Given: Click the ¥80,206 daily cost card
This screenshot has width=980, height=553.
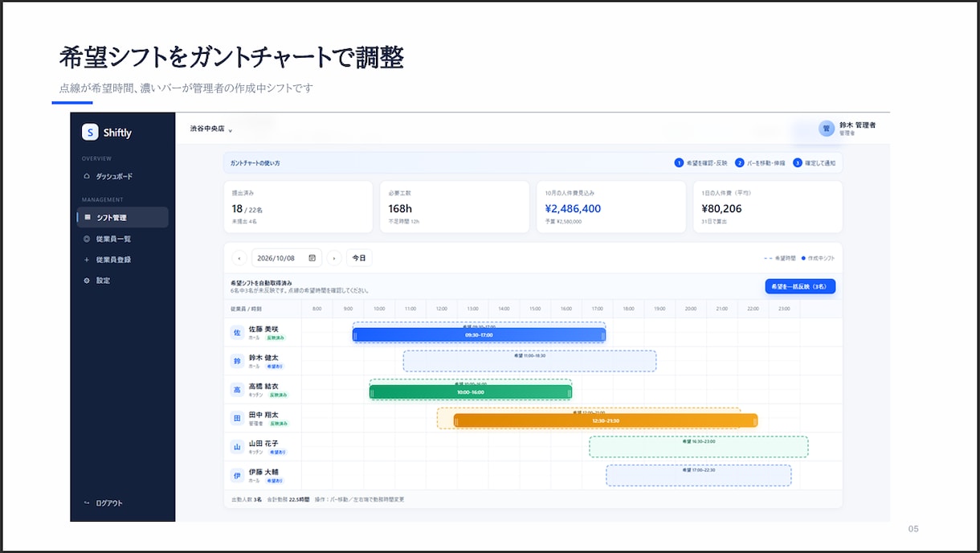Looking at the screenshot, I should [x=768, y=207].
